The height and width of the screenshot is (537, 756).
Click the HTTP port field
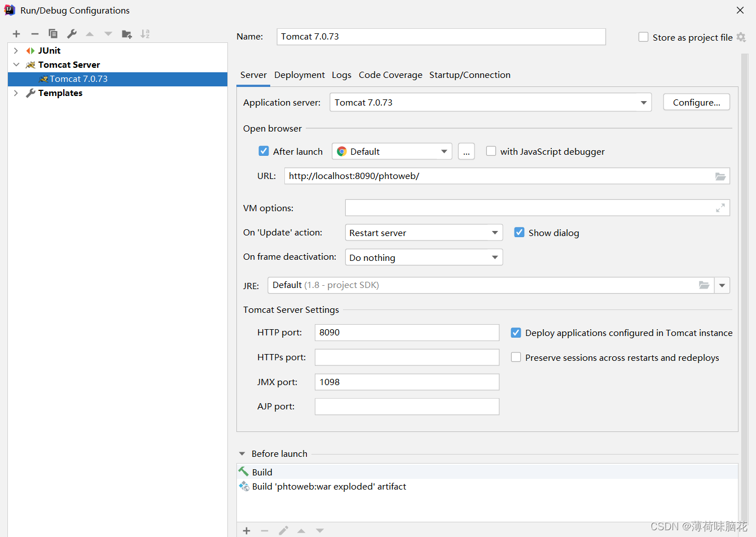407,333
